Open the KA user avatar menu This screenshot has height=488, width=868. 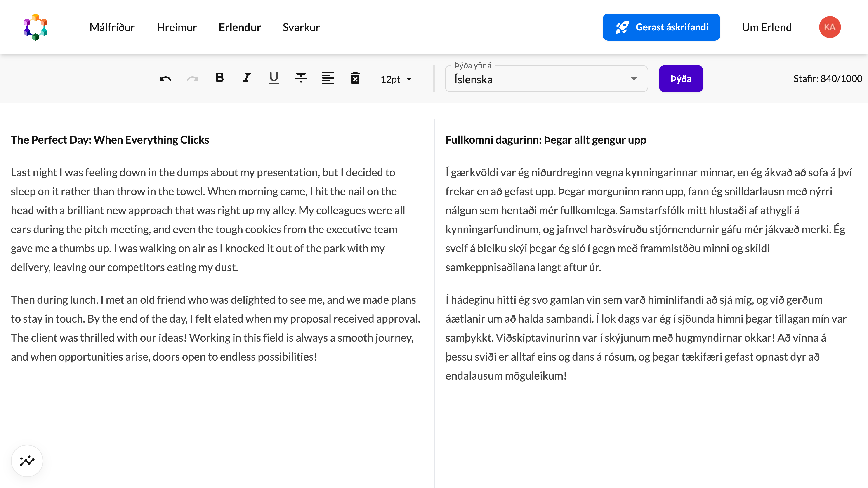[x=830, y=27]
